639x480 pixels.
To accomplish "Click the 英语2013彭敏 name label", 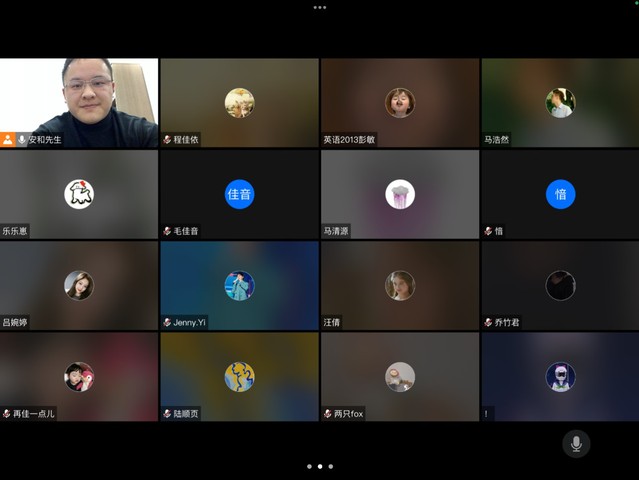I will point(349,140).
